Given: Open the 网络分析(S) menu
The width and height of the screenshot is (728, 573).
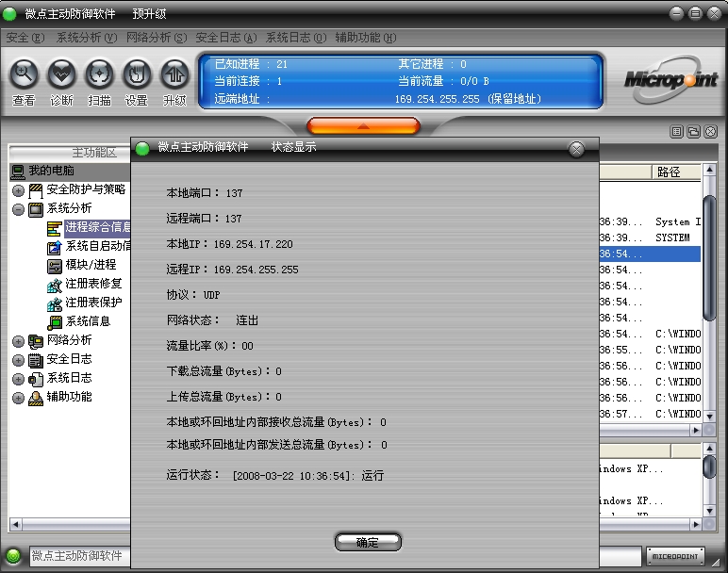Looking at the screenshot, I should point(157,38).
